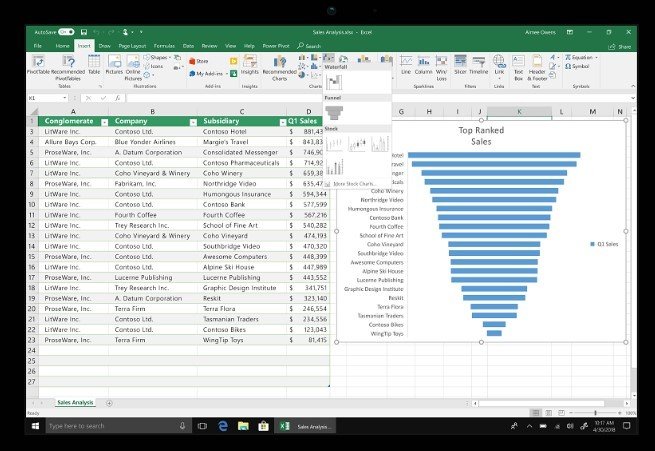Click the chart title 'Top Ranked Sales'
The height and width of the screenshot is (451, 655).
point(481,136)
